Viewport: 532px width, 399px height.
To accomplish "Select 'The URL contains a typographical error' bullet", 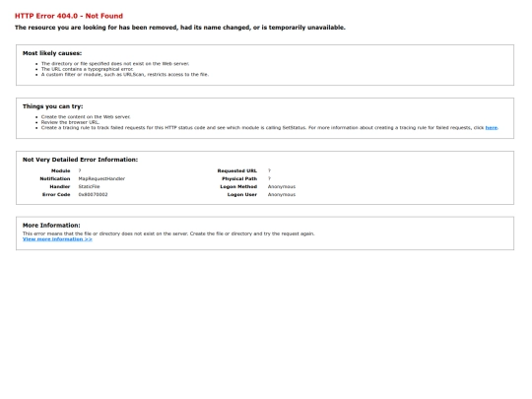I will click(x=88, y=69).
